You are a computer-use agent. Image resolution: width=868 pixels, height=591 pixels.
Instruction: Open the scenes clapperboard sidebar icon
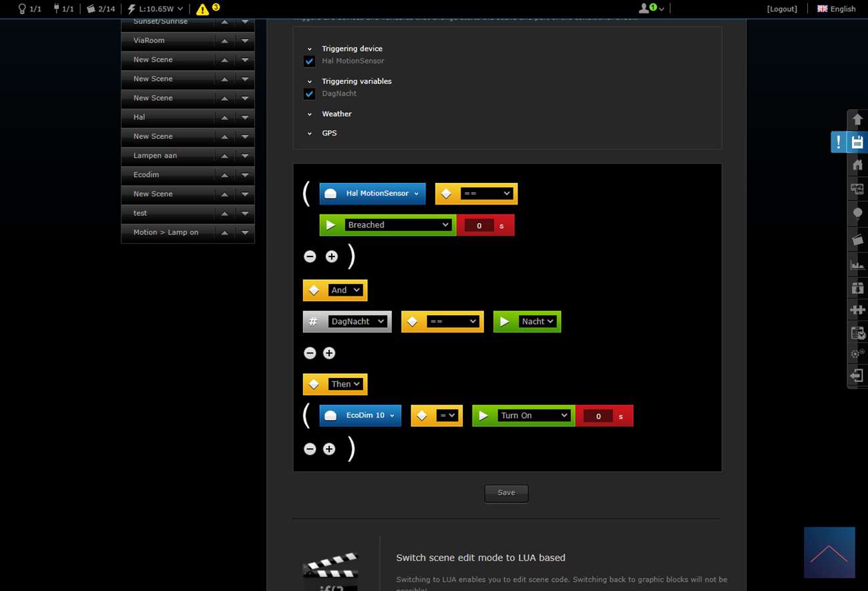[857, 239]
